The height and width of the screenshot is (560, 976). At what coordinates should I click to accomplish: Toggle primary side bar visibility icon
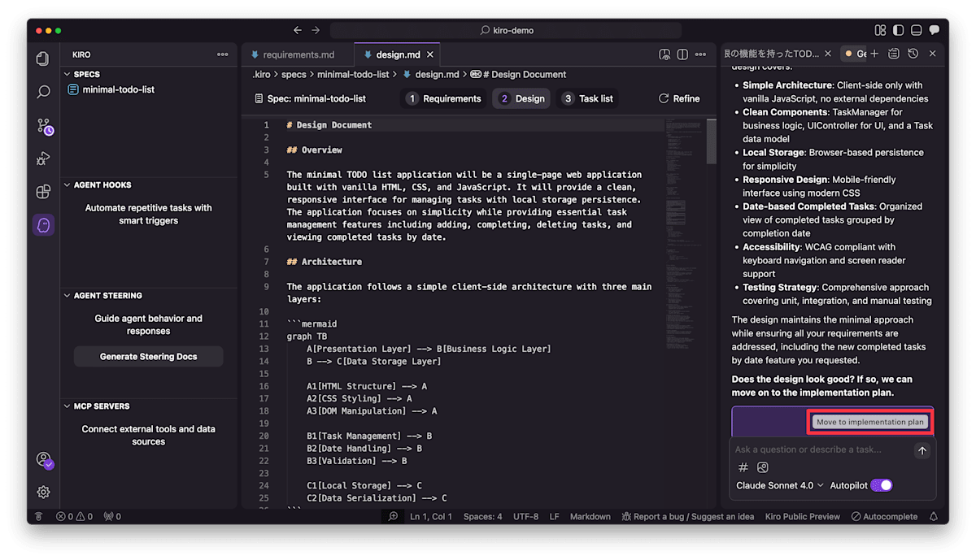(x=898, y=30)
